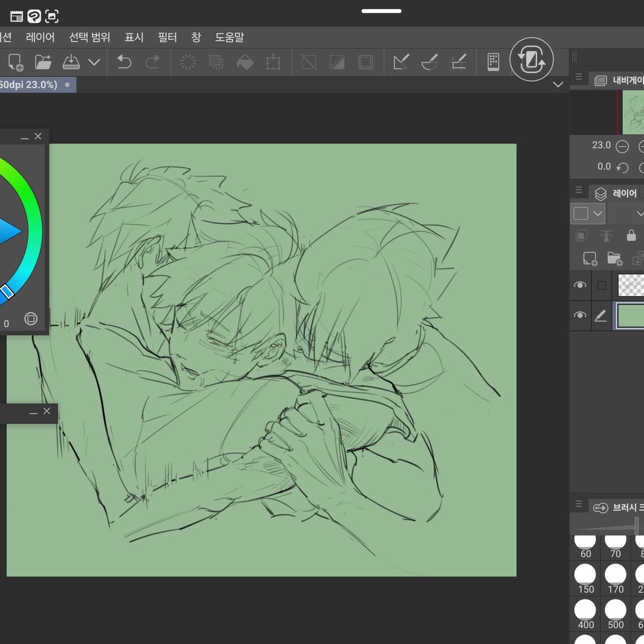Open the 레이어 menu
This screenshot has width=644, height=644.
click(40, 38)
